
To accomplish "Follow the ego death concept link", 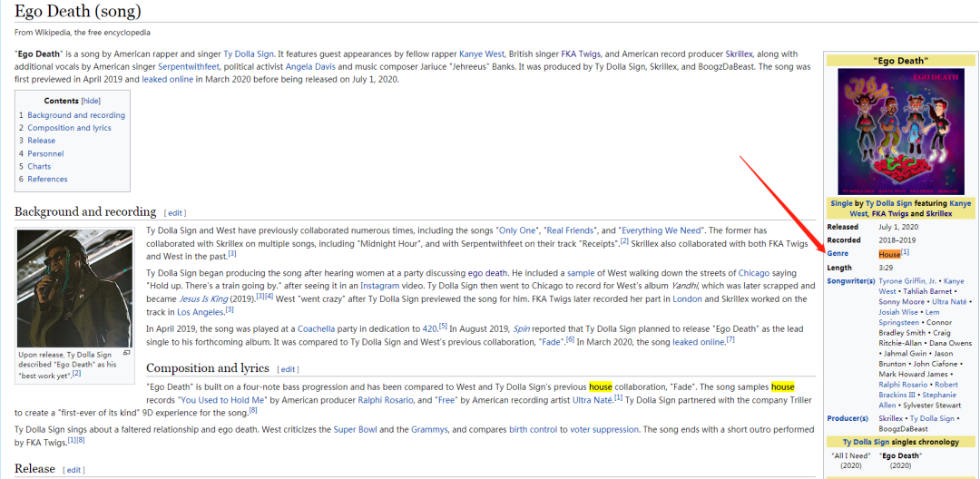I will tap(487, 273).
